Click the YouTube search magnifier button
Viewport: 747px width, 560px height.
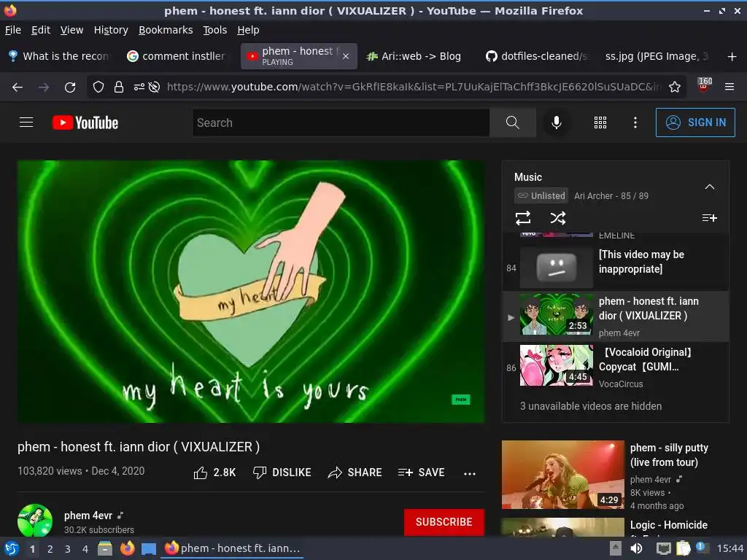point(513,122)
